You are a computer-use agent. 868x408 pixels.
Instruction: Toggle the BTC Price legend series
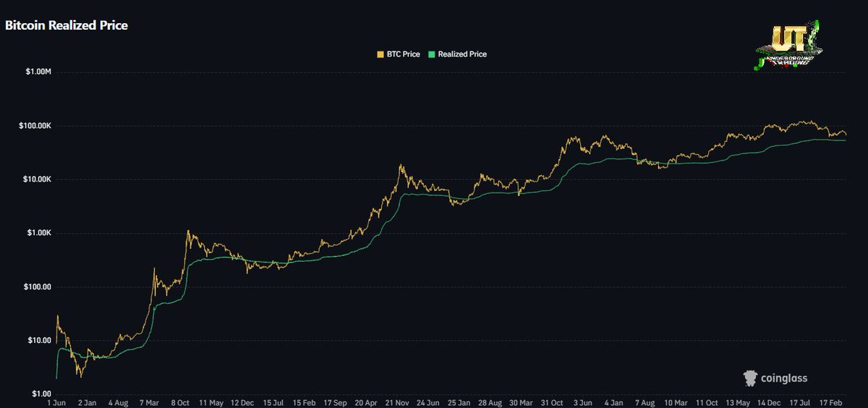coord(399,54)
